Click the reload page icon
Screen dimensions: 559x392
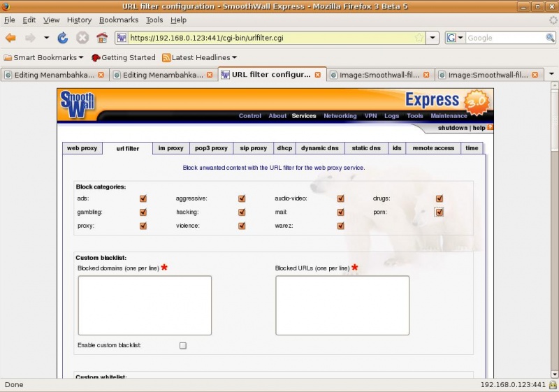click(63, 38)
